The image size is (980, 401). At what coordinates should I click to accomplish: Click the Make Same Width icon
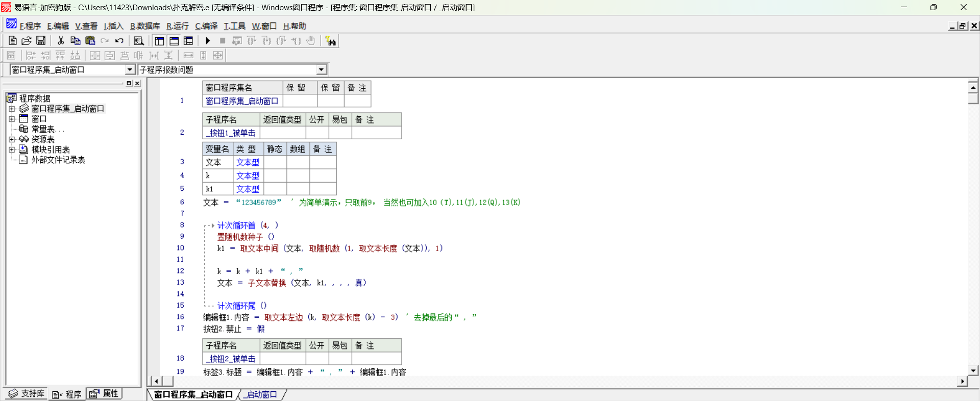point(188,56)
